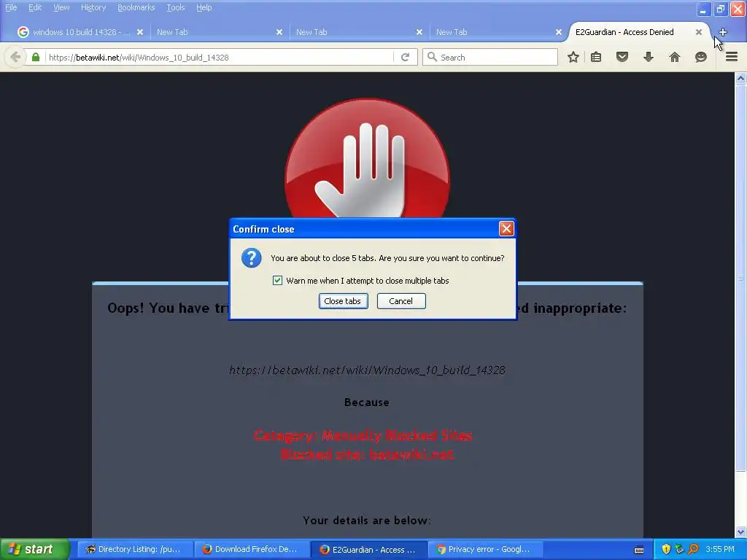The width and height of the screenshot is (747, 560).
Task: Click the dialog question mark icon
Action: (x=251, y=257)
